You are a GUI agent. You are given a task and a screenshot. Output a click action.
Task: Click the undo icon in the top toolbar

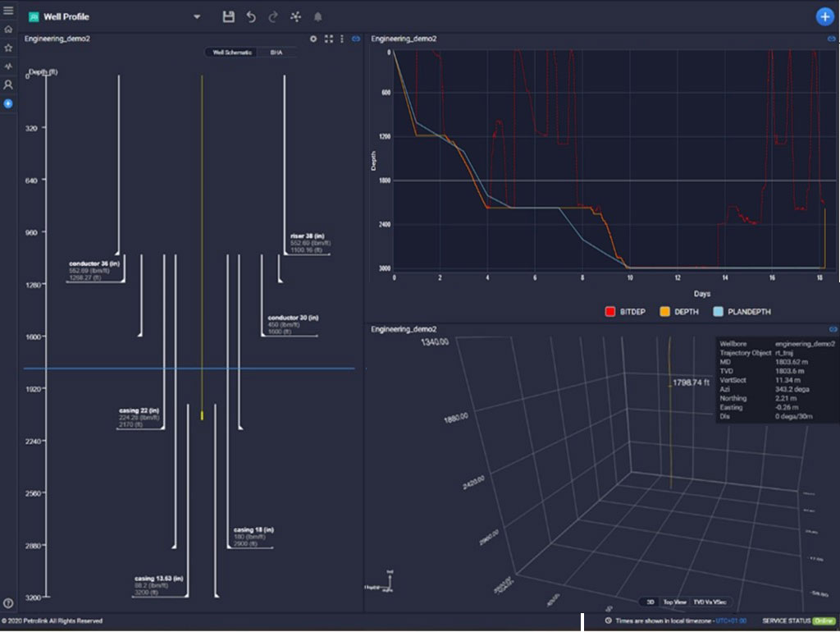(x=249, y=16)
